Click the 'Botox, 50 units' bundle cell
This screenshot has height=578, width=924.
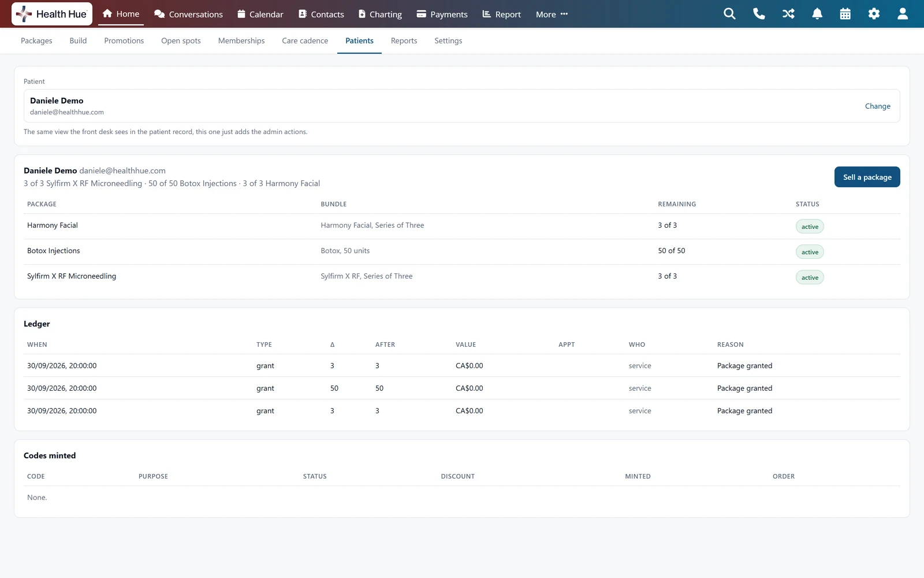coord(345,251)
